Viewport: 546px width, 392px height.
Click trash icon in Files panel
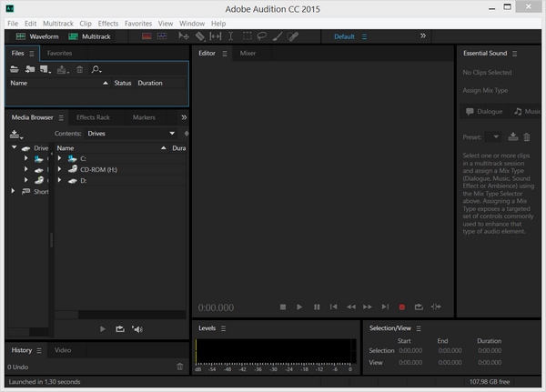pos(80,69)
